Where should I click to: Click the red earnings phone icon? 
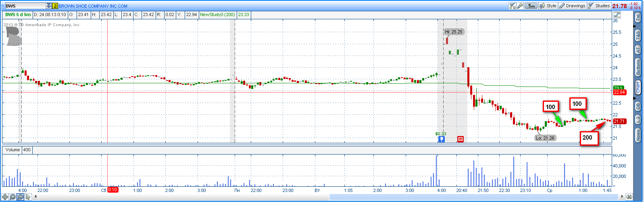(x=461, y=139)
